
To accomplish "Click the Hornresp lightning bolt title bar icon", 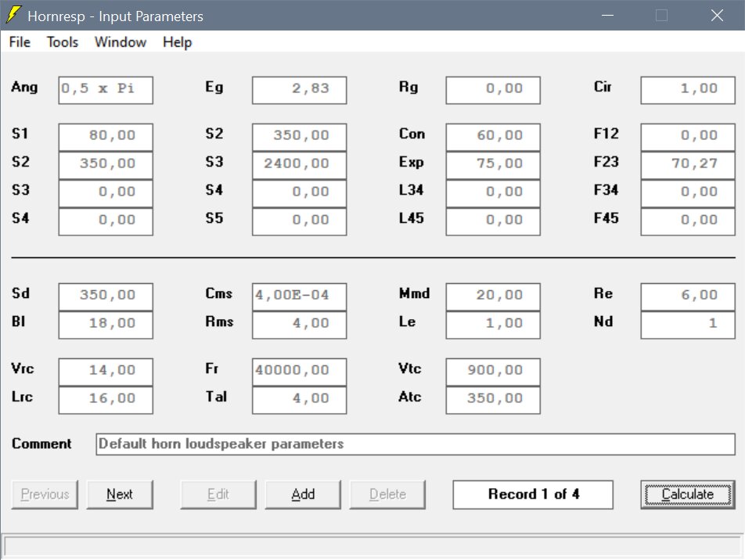I will click(x=13, y=14).
